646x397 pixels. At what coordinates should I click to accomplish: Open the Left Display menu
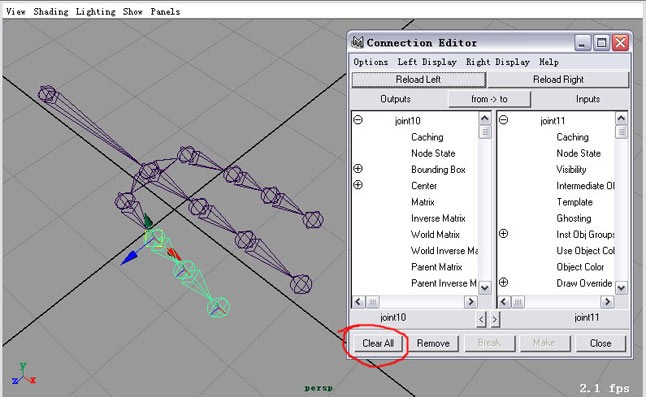pyautogui.click(x=427, y=62)
